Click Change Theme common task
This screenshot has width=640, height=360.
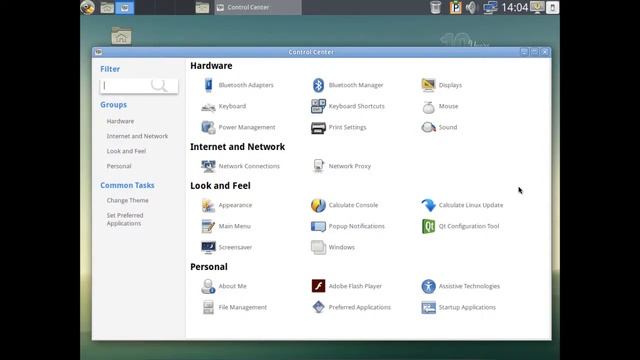pyautogui.click(x=127, y=200)
